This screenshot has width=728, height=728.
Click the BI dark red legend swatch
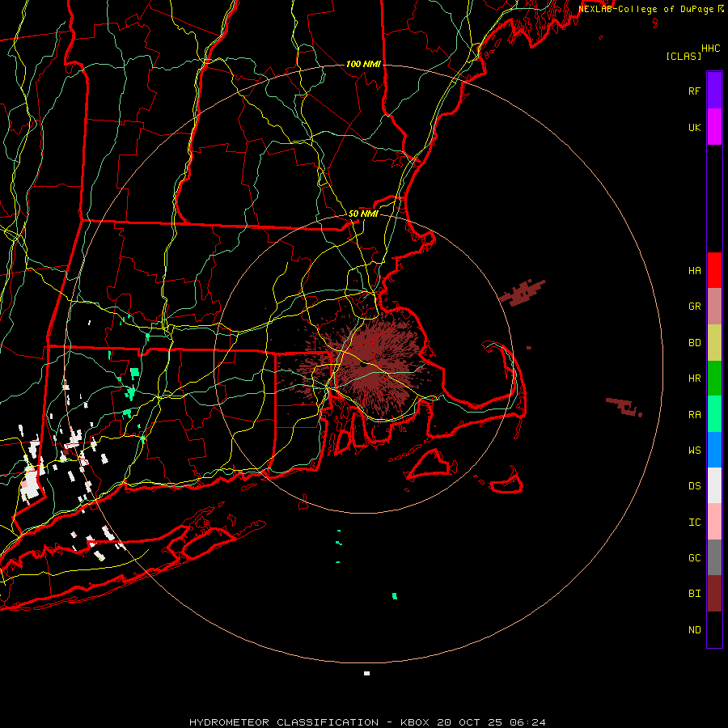coord(714,594)
